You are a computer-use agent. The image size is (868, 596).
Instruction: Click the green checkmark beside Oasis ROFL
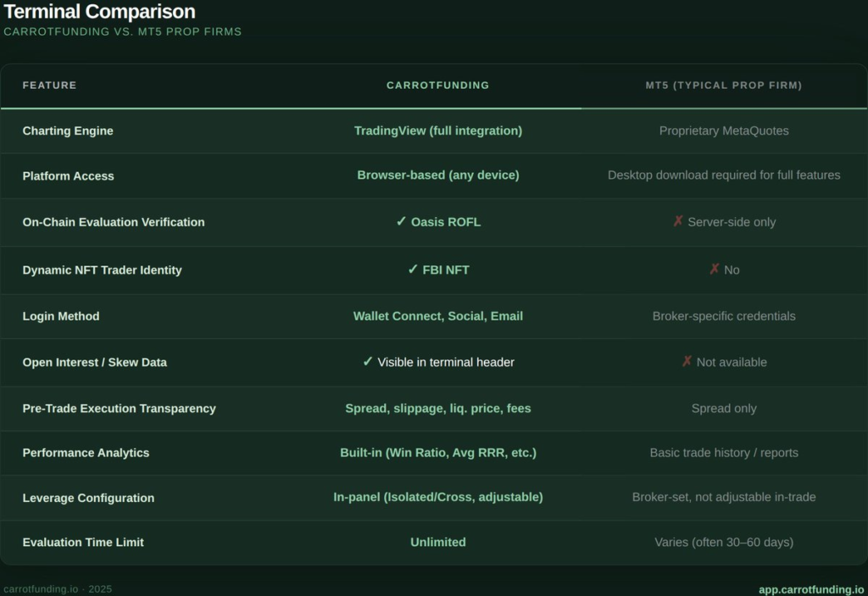pos(401,221)
